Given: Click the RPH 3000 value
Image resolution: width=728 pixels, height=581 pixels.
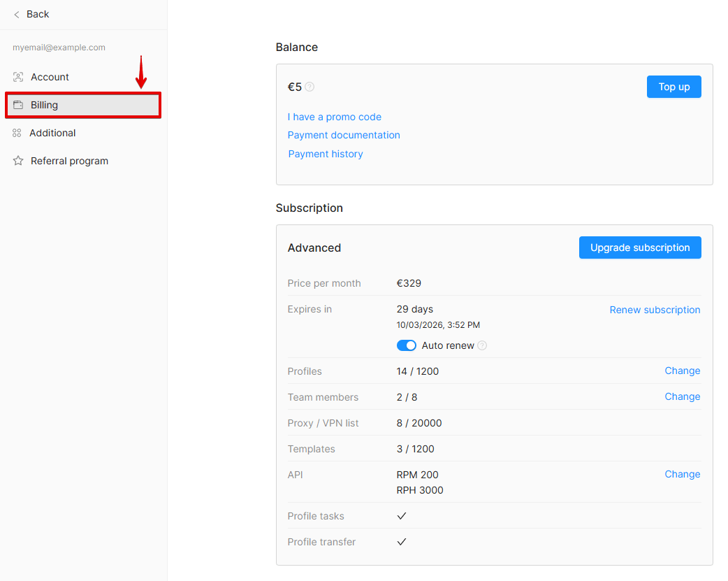Looking at the screenshot, I should (x=420, y=490).
